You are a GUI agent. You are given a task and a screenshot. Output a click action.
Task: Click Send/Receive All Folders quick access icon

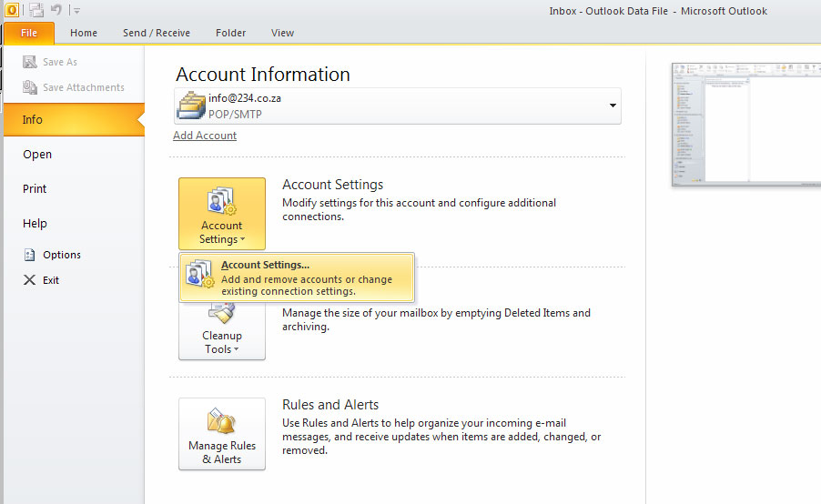point(36,10)
